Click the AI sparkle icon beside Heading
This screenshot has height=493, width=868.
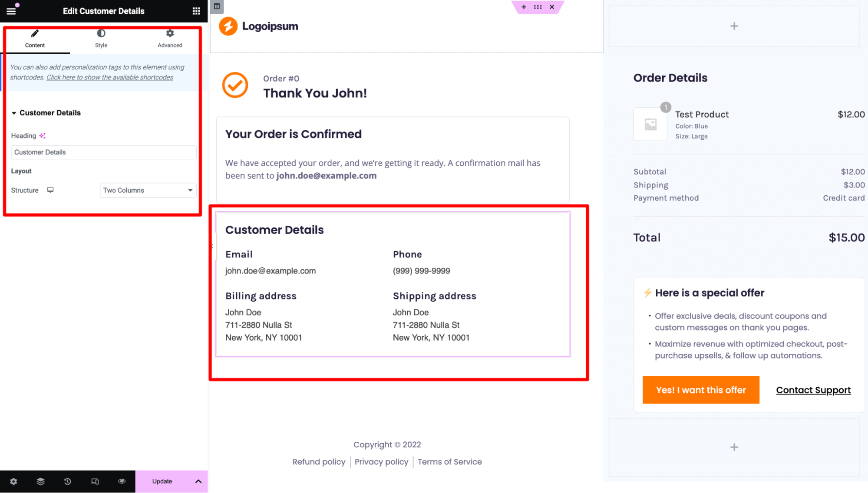pos(42,136)
